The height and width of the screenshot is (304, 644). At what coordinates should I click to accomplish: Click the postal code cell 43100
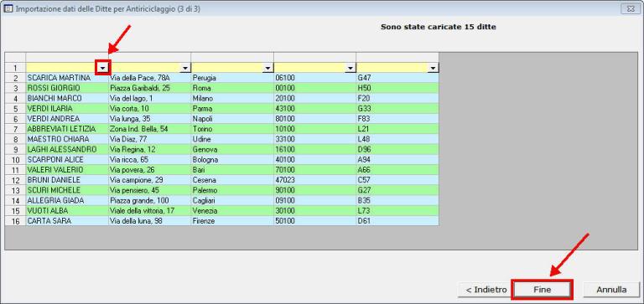click(314, 109)
